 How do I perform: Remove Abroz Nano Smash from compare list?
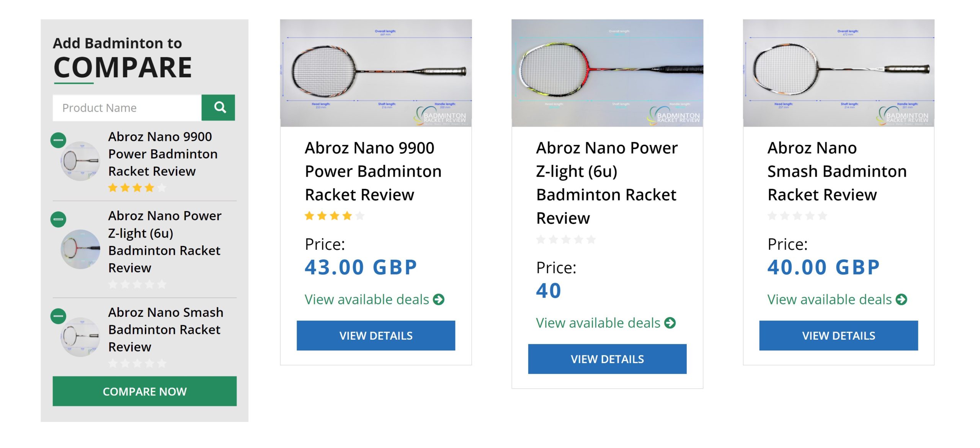click(58, 316)
